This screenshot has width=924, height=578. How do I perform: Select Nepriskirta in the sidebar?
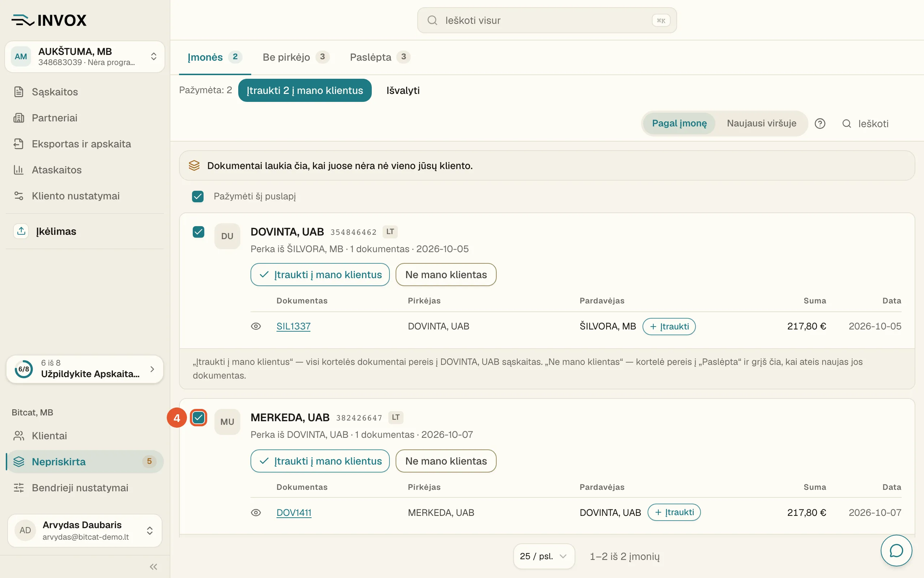(x=85, y=462)
